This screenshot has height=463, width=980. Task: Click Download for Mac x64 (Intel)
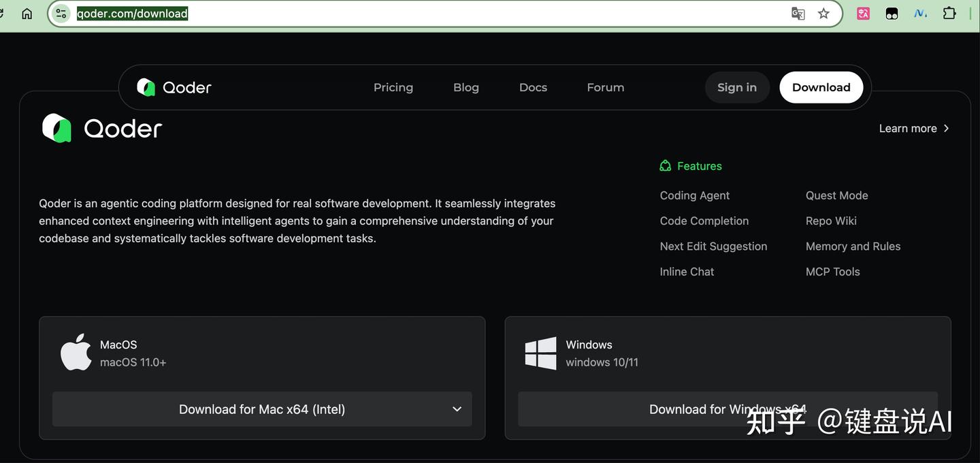point(262,409)
